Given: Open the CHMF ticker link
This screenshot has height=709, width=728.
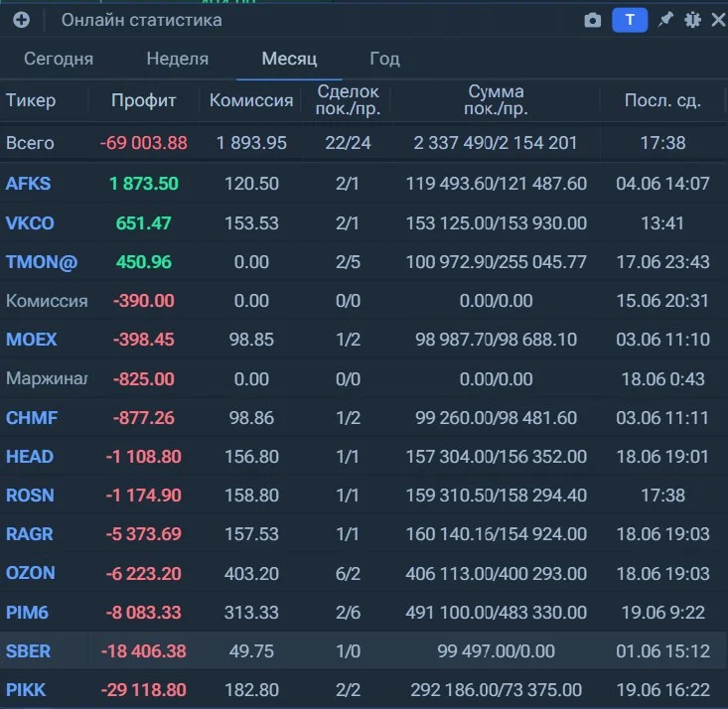Looking at the screenshot, I should (32, 418).
